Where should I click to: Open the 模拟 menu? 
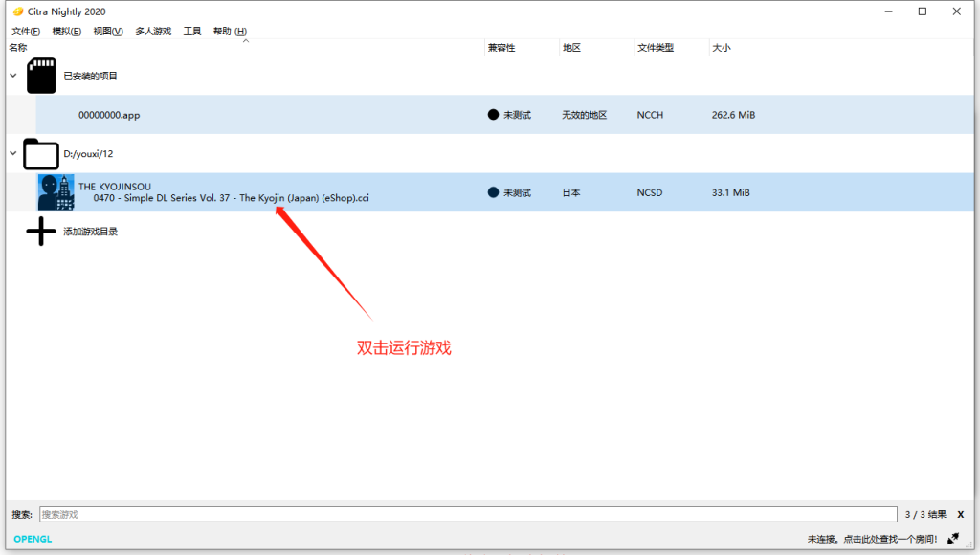66,31
